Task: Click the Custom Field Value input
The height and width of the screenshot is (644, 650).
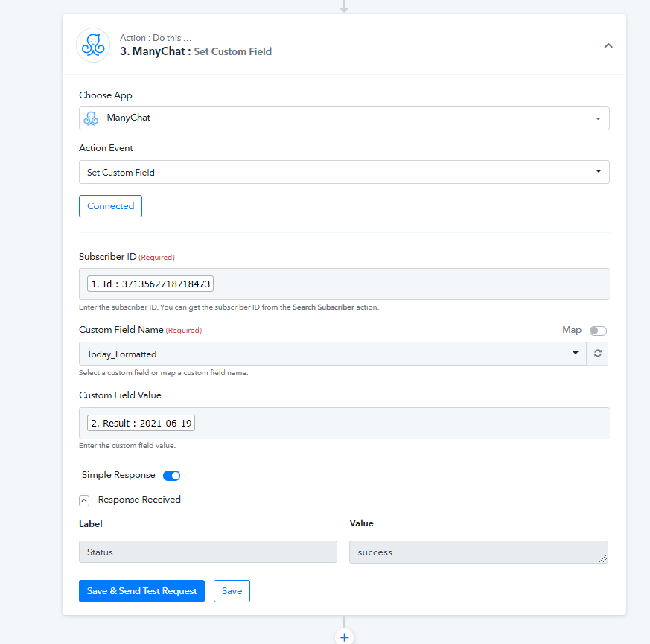Action: pos(344,423)
